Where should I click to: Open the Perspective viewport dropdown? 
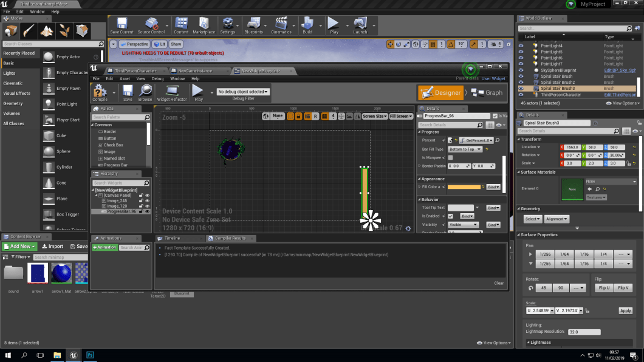(134, 44)
